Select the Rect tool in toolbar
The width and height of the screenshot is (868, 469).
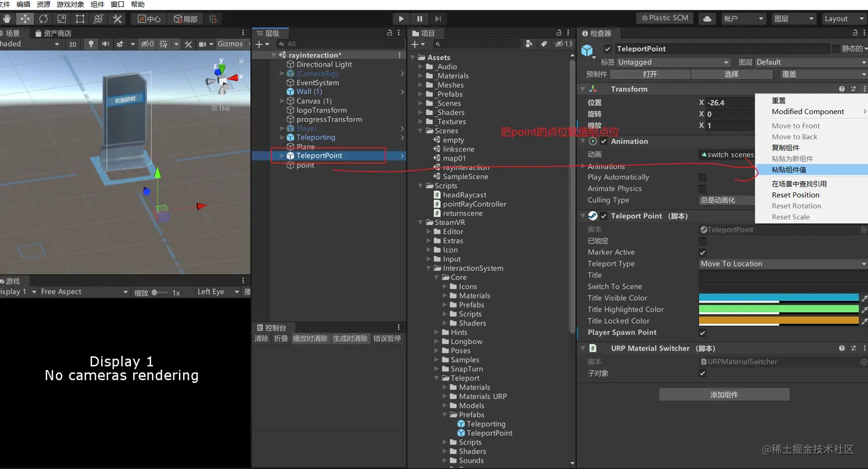pos(80,19)
